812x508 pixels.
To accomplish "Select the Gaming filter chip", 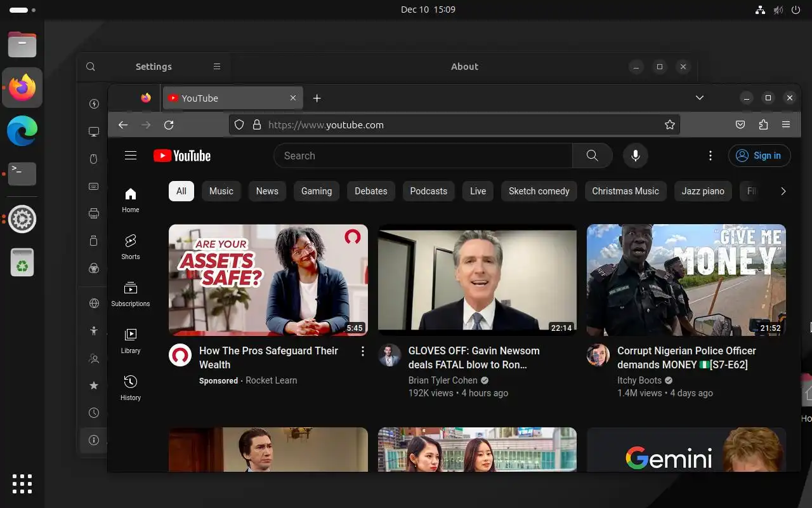I will tap(317, 191).
